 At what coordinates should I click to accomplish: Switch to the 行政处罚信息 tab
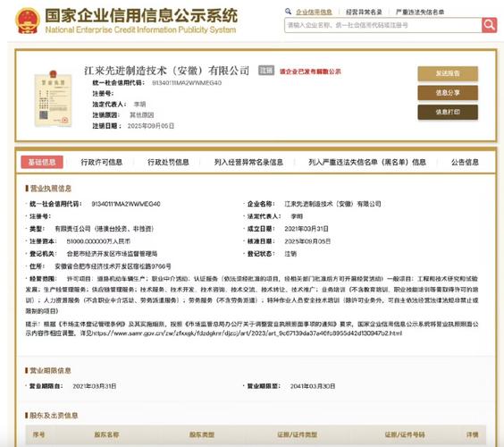click(x=168, y=162)
